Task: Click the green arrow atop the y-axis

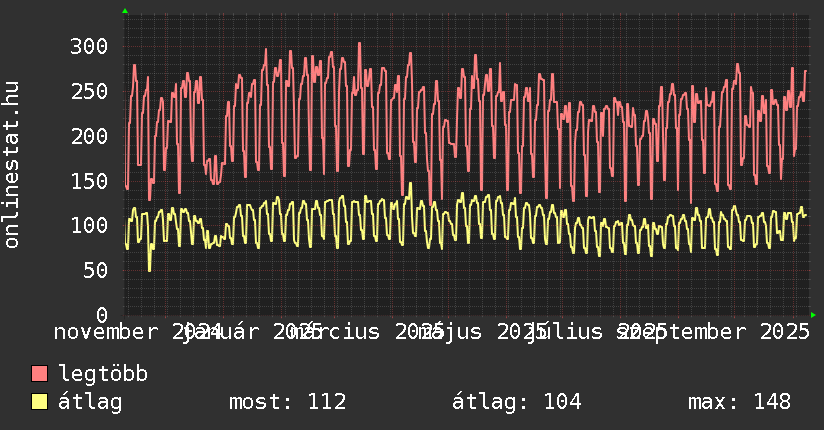Action: click(x=124, y=11)
